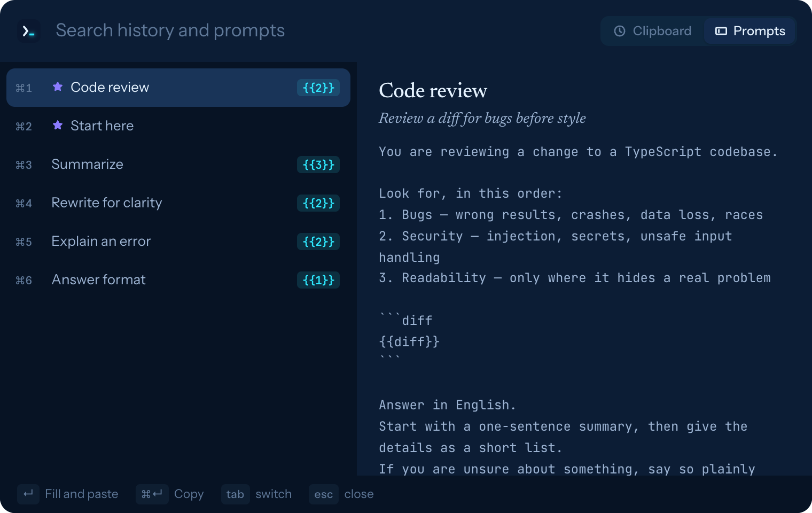The height and width of the screenshot is (513, 812).
Task: Click the Command-Return key badge for Copy
Action: tap(152, 494)
